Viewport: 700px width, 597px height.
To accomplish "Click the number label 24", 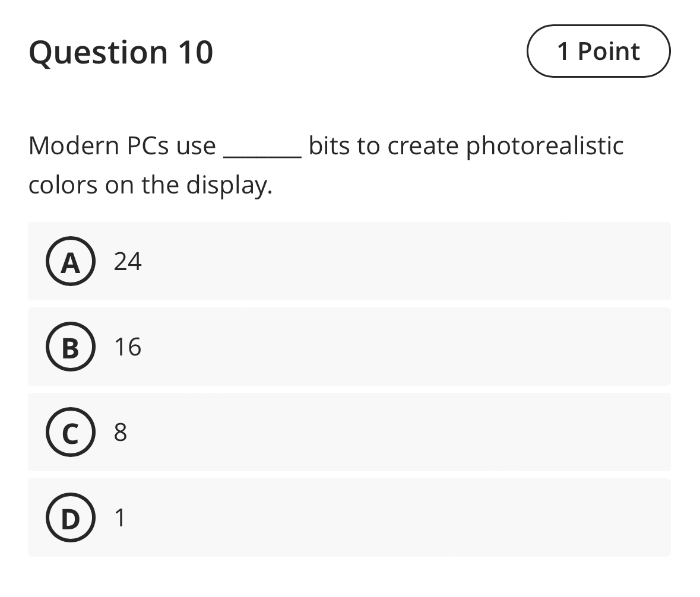I will [x=128, y=261].
